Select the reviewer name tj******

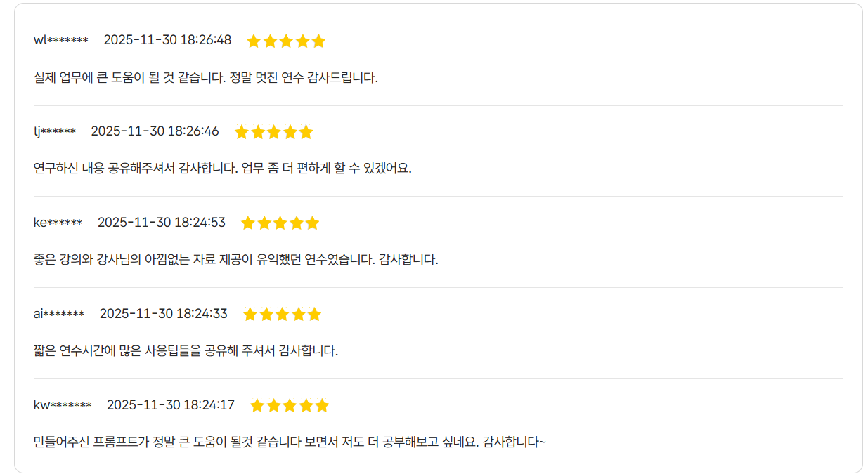click(55, 131)
